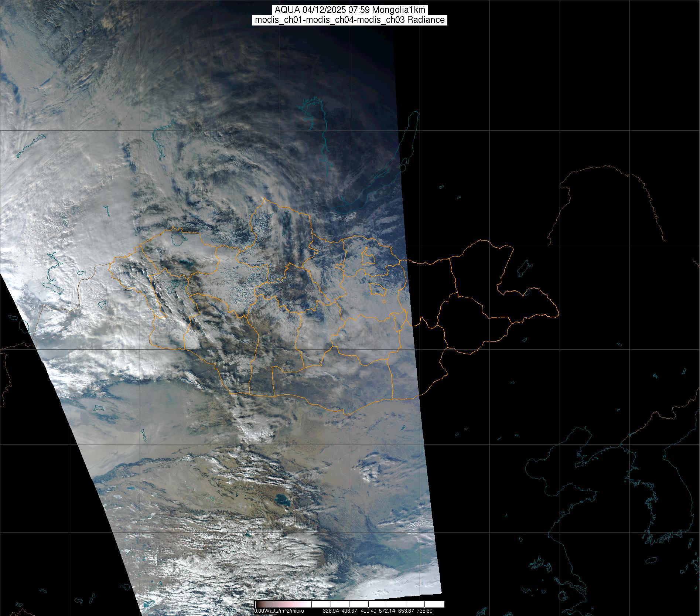Click the "490.40" scale value
700x616 pixels.
(368, 611)
